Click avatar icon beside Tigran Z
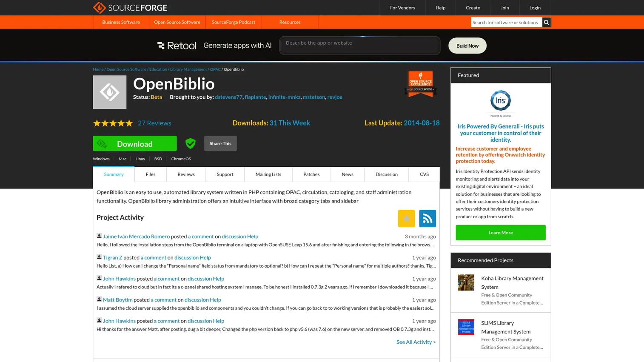The height and width of the screenshot is (362, 644). point(99,257)
